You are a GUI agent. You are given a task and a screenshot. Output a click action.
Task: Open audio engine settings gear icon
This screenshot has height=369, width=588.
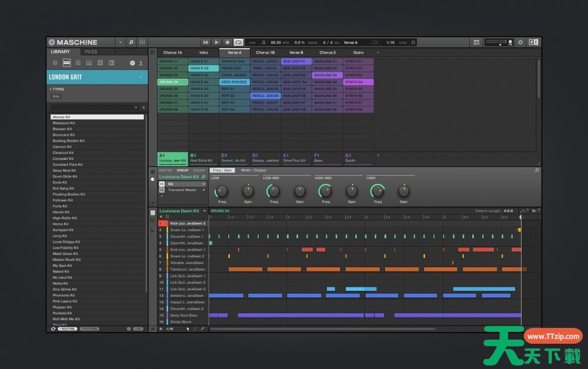click(413, 42)
